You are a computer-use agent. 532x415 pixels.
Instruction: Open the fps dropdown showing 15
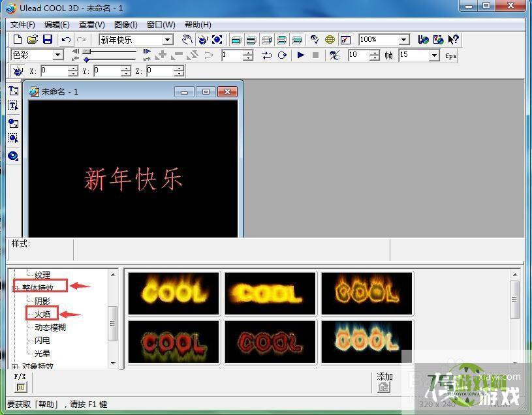pos(434,55)
